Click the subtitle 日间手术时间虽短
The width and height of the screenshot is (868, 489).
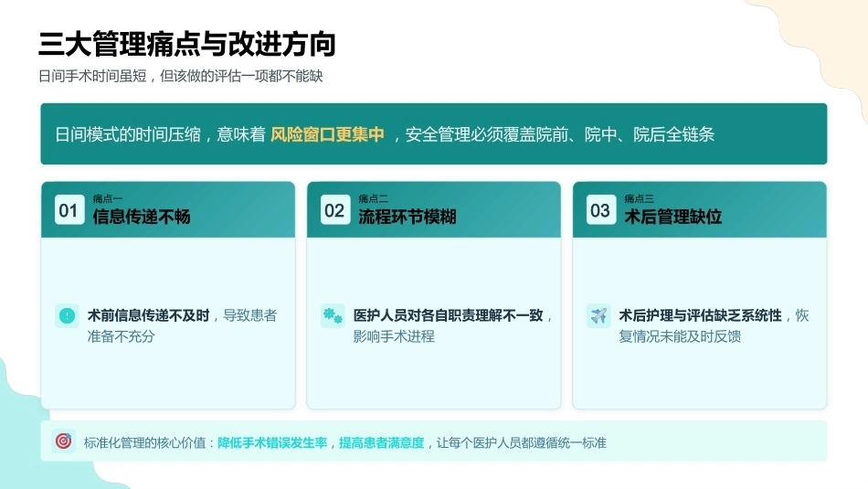click(92, 76)
